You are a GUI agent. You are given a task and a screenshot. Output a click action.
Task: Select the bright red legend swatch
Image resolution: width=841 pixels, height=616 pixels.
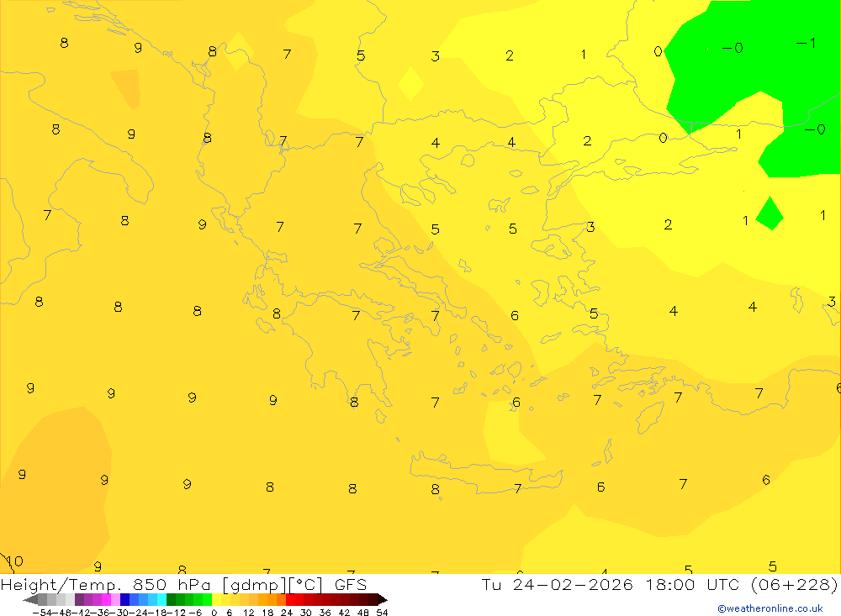coord(290,600)
